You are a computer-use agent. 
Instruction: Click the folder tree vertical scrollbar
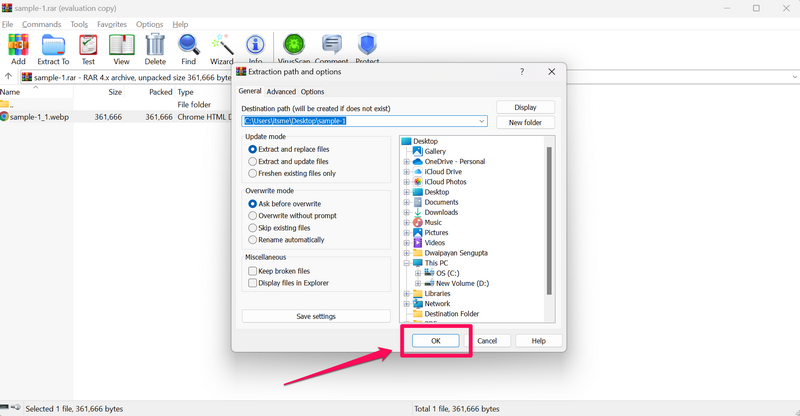pos(549,221)
